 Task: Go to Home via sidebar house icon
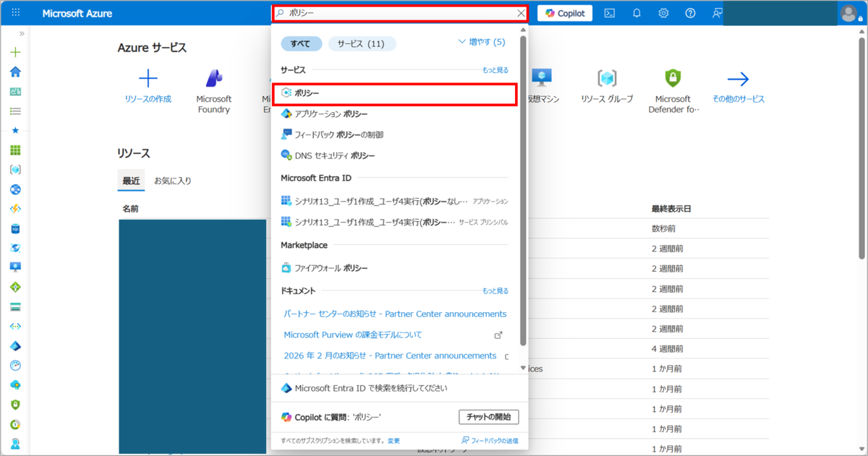15,72
